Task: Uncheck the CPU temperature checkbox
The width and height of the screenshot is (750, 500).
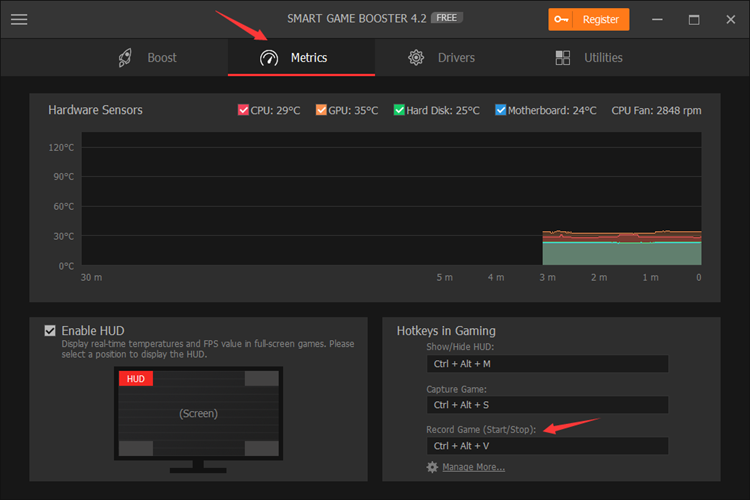Action: coord(243,110)
